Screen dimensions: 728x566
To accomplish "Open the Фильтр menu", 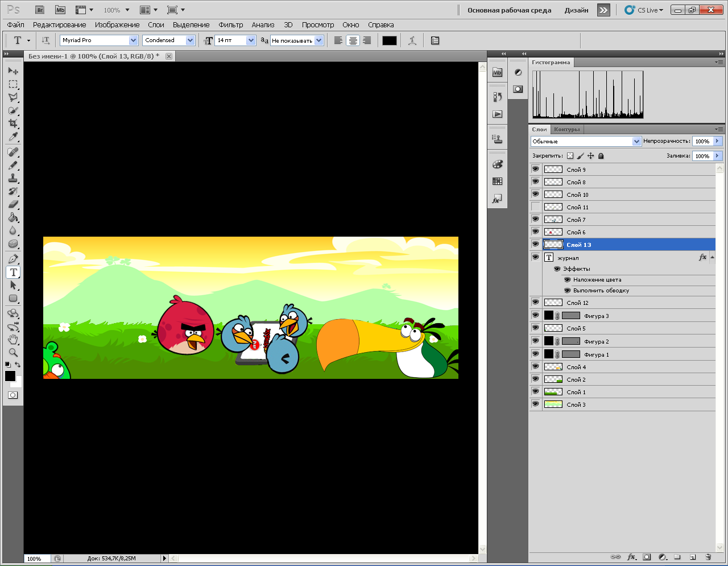I will pyautogui.click(x=231, y=25).
